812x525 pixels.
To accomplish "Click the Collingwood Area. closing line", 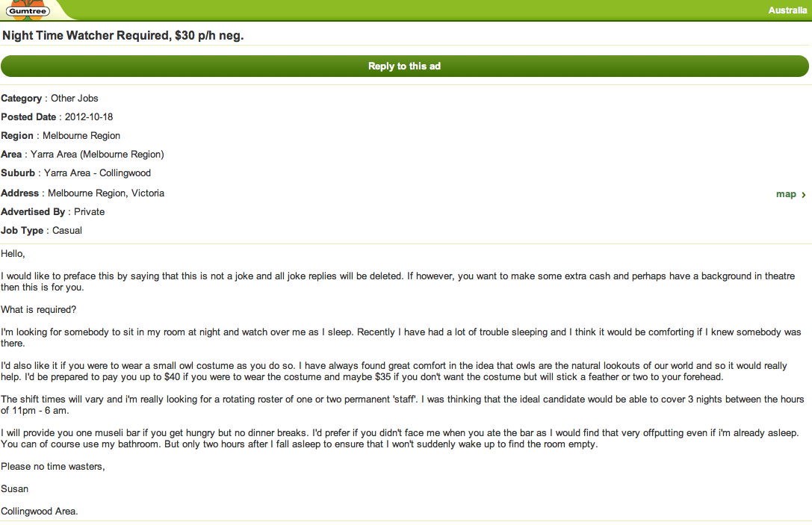I will click(40, 512).
